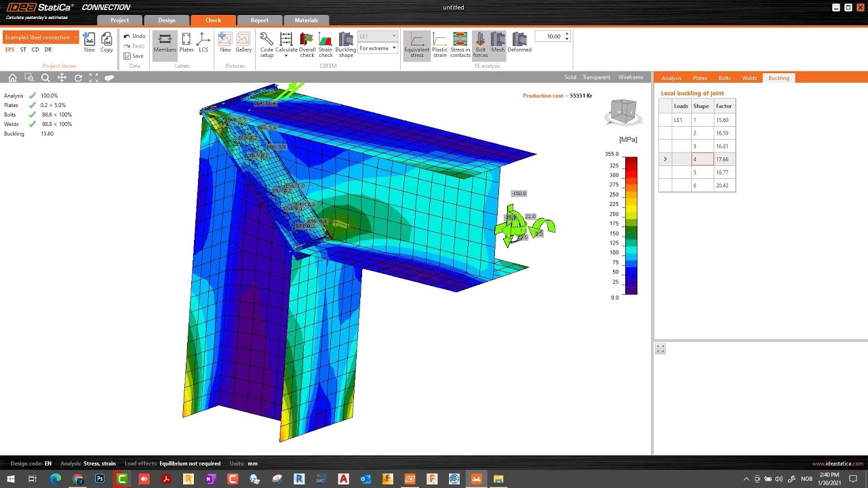The width and height of the screenshot is (868, 488).
Task: Open the Analysis results tab
Action: 671,78
